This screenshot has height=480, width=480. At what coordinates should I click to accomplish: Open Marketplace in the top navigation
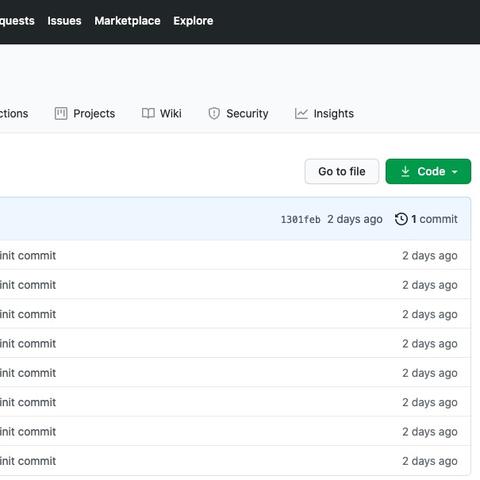[127, 21]
